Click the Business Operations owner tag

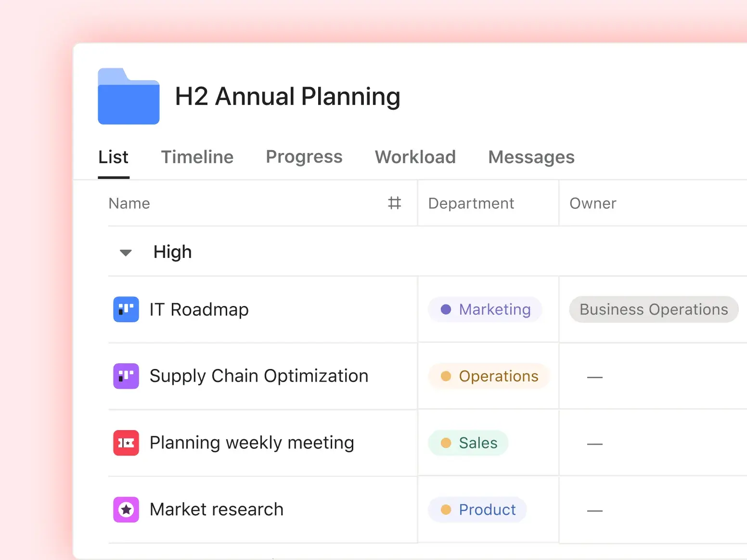tap(653, 309)
